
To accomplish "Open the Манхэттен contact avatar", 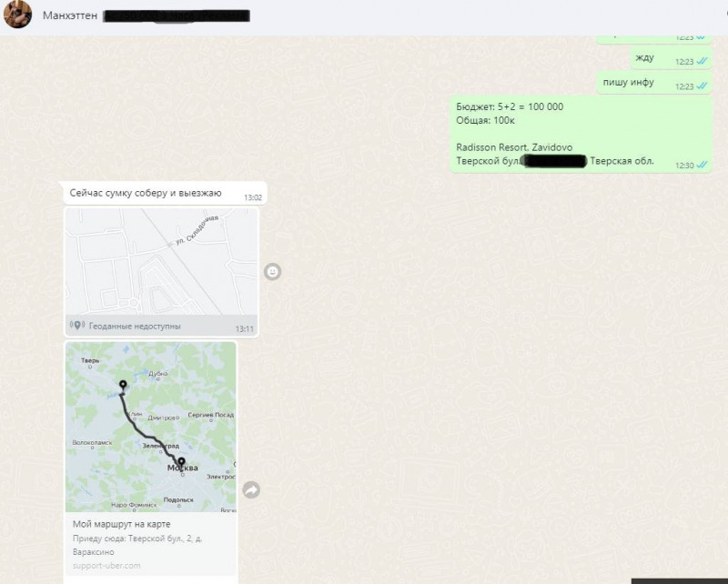I will click(17, 15).
